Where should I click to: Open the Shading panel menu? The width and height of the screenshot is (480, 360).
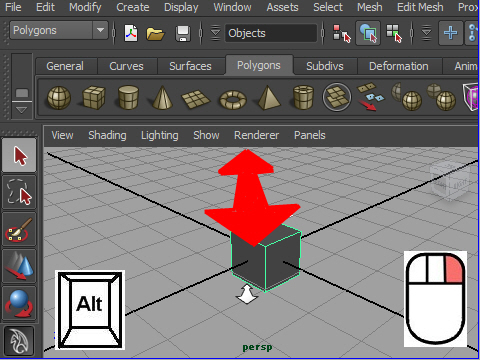107,135
